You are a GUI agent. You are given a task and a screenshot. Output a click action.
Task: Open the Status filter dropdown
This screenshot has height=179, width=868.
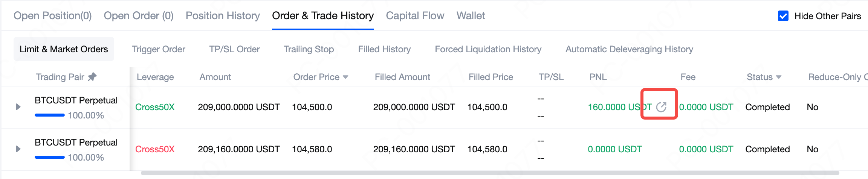779,77
